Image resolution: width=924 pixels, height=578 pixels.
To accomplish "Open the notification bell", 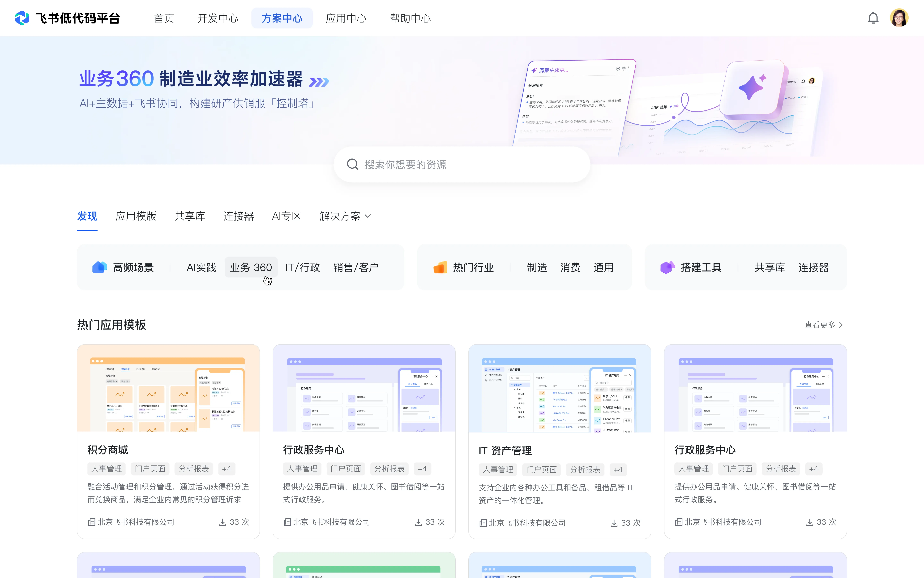I will click(873, 18).
